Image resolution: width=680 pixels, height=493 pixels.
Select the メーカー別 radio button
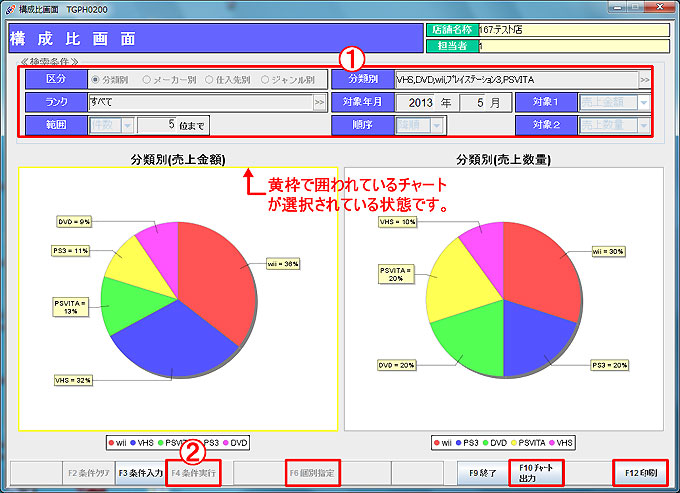point(147,80)
